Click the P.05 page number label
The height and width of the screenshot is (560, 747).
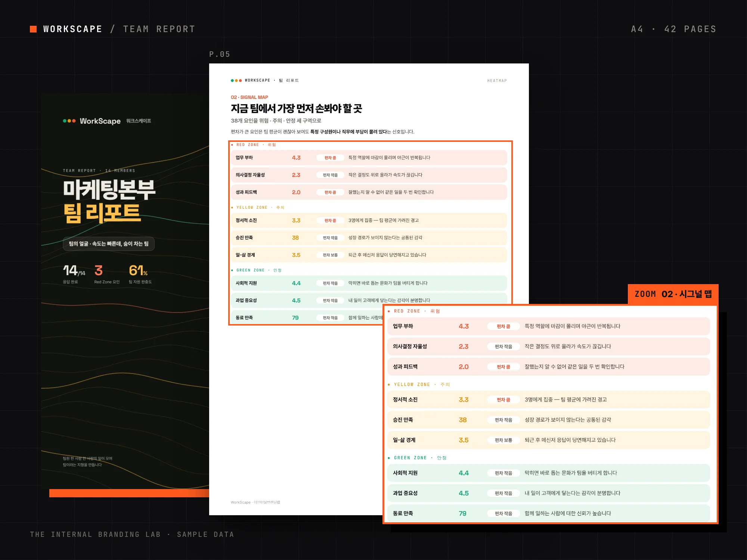tap(220, 54)
